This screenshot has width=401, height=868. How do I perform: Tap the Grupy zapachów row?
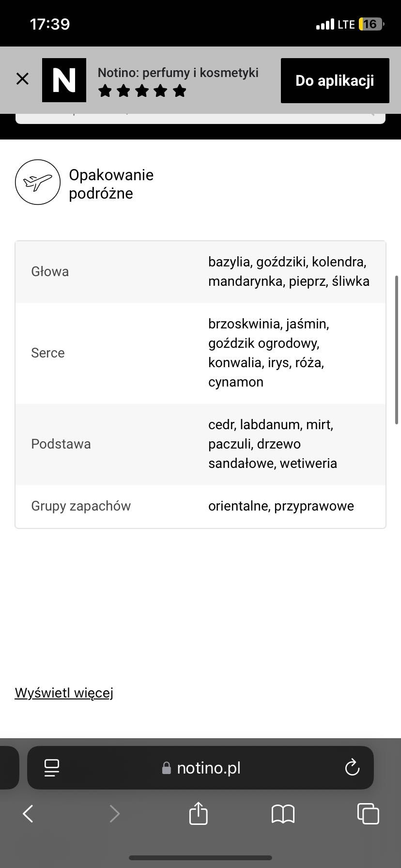(200, 506)
